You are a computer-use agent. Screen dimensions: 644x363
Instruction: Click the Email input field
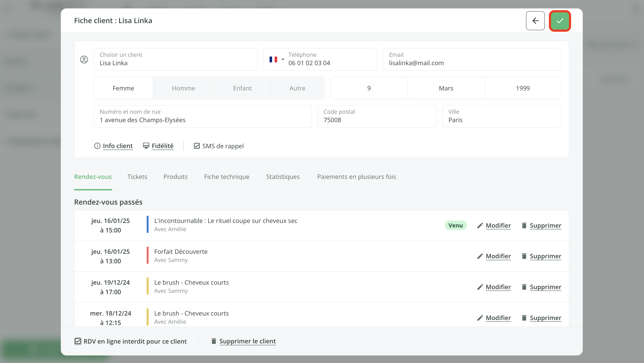(x=472, y=60)
